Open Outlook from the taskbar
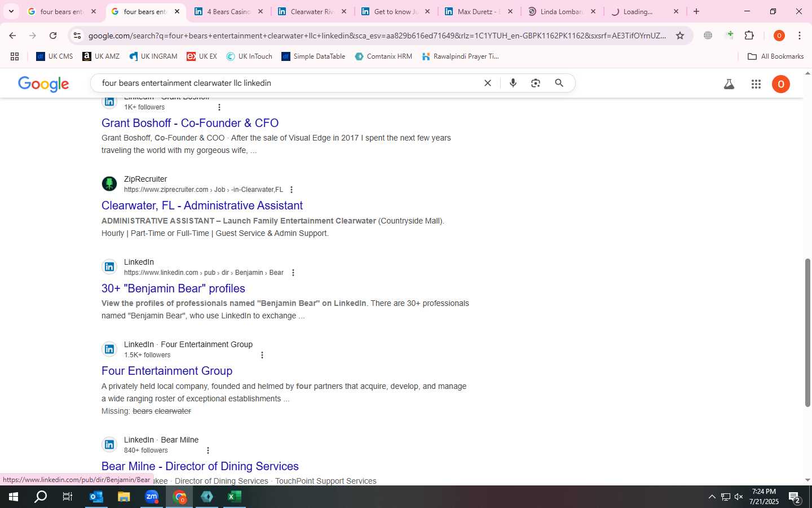Image resolution: width=812 pixels, height=508 pixels. coord(96,497)
